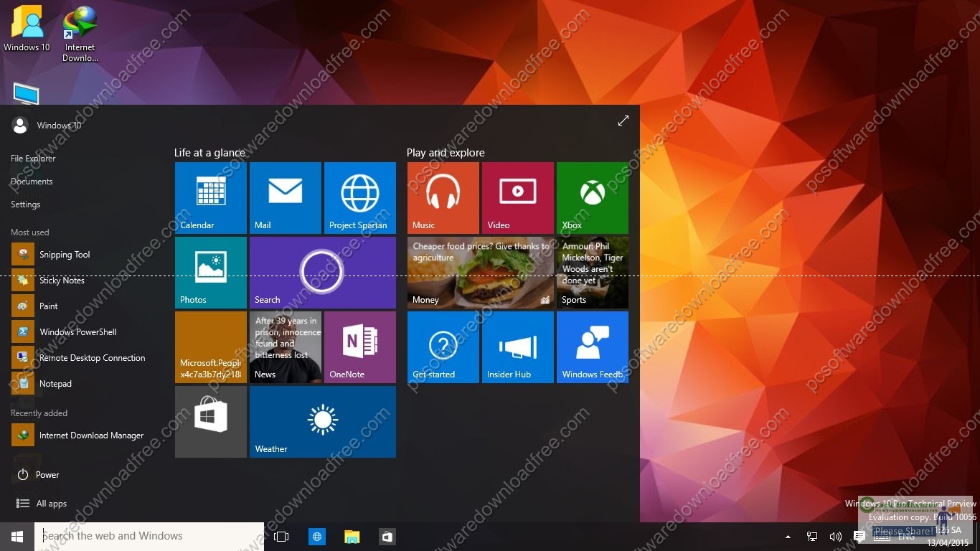Open the Music tile
Image resolution: width=980 pixels, height=551 pixels.
coord(443,198)
